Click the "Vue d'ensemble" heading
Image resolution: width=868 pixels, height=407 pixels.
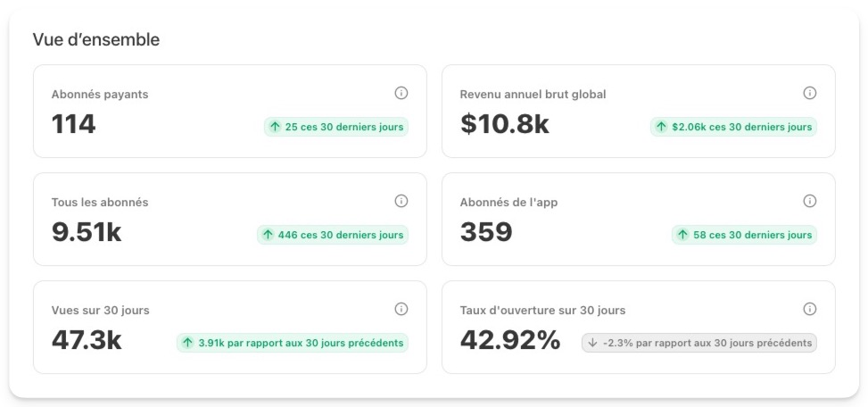[x=96, y=40]
